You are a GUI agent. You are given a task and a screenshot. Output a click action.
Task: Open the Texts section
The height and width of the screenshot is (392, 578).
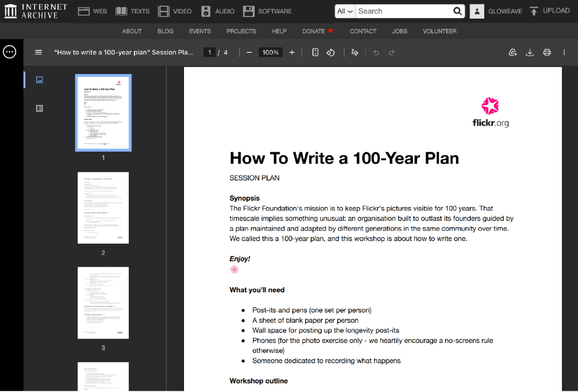tap(133, 11)
